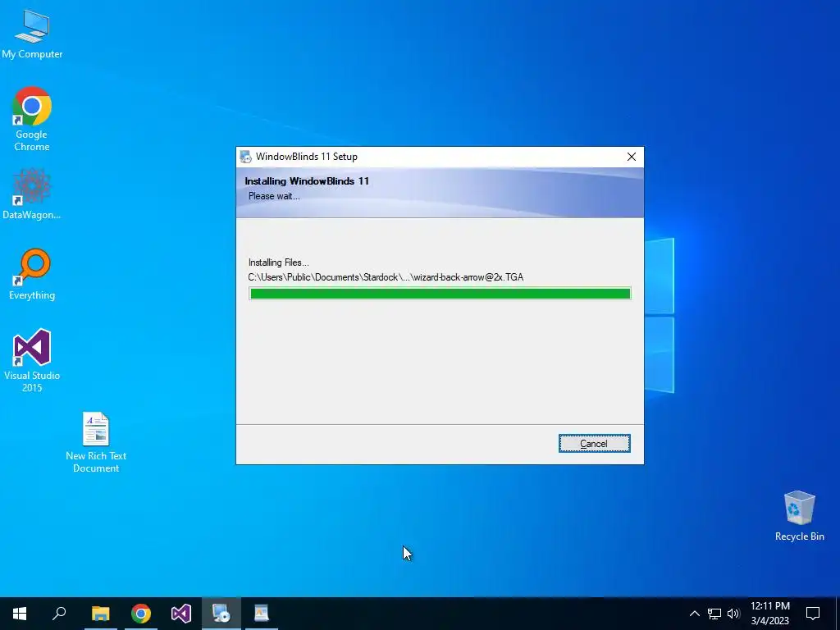Viewport: 840px width, 630px height.
Task: Show hidden system tray icons
Action: click(694, 614)
